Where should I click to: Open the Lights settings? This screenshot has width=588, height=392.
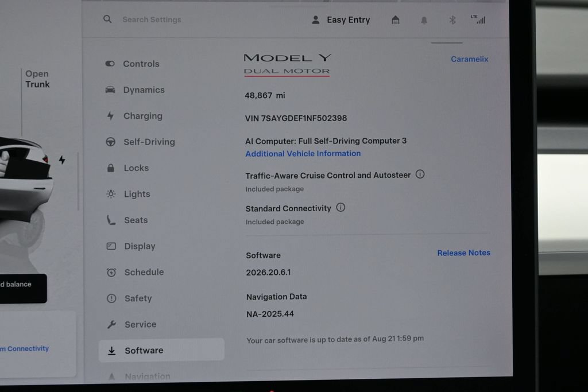[128, 194]
